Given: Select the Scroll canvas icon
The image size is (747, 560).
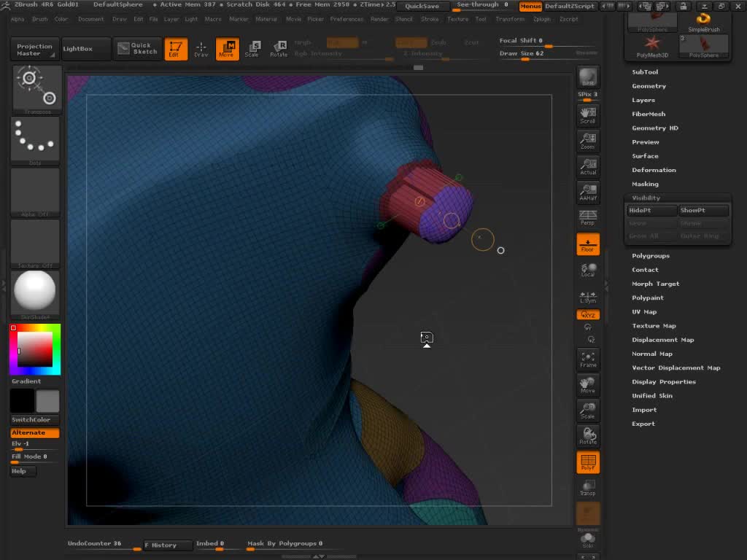Looking at the screenshot, I should (588, 114).
